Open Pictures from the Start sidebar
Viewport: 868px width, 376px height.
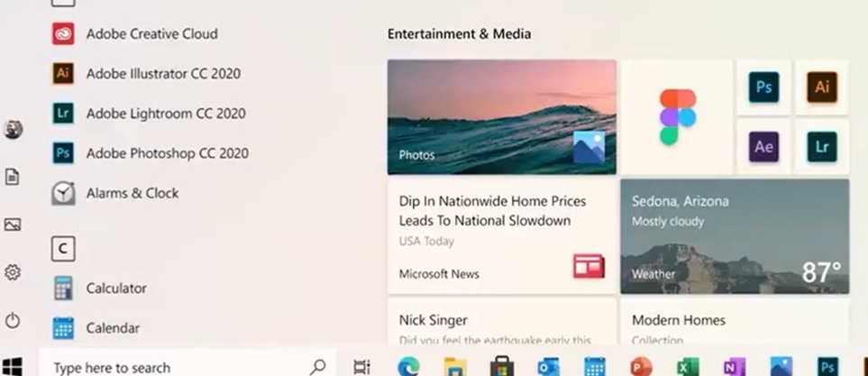click(x=13, y=225)
